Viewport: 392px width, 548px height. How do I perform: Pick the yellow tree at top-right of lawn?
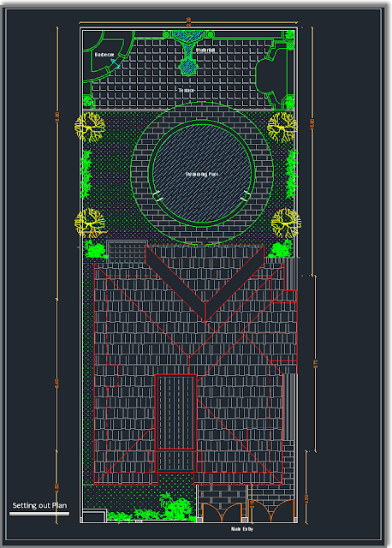click(x=282, y=127)
